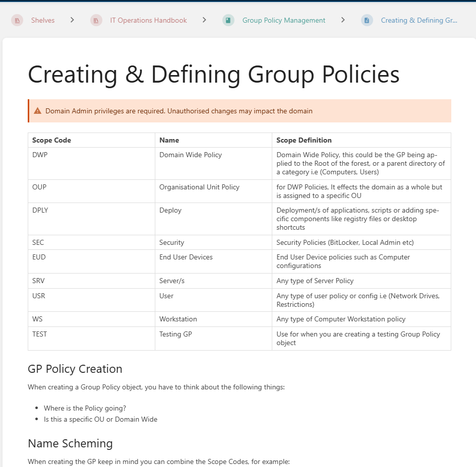The height and width of the screenshot is (467, 476).
Task: Click the Domain Admin privileges warning text
Action: coord(178,111)
